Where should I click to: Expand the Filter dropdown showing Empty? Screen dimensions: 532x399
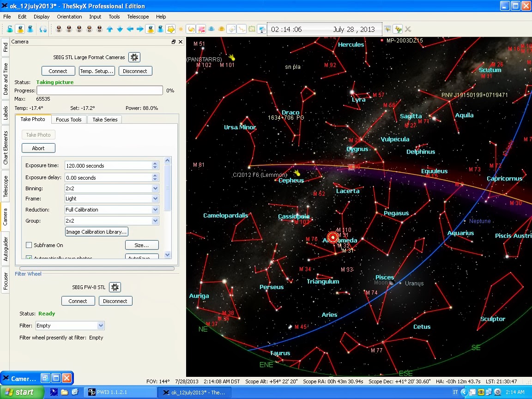point(101,326)
